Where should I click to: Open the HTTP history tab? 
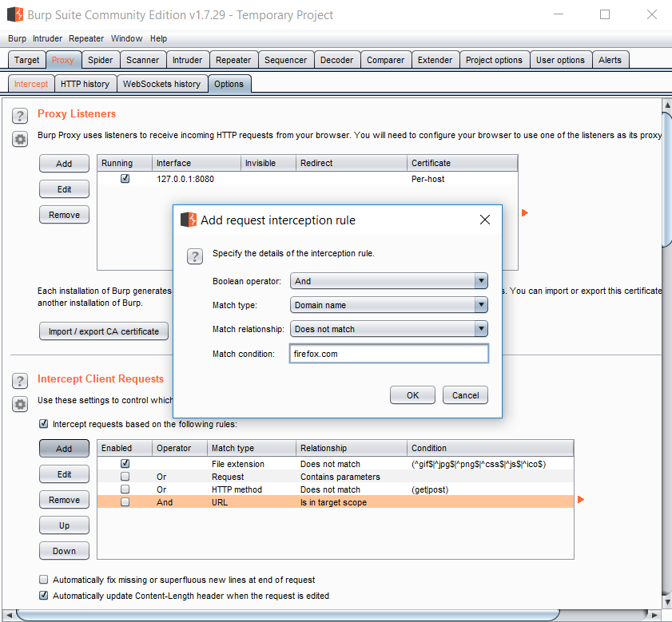coord(85,84)
